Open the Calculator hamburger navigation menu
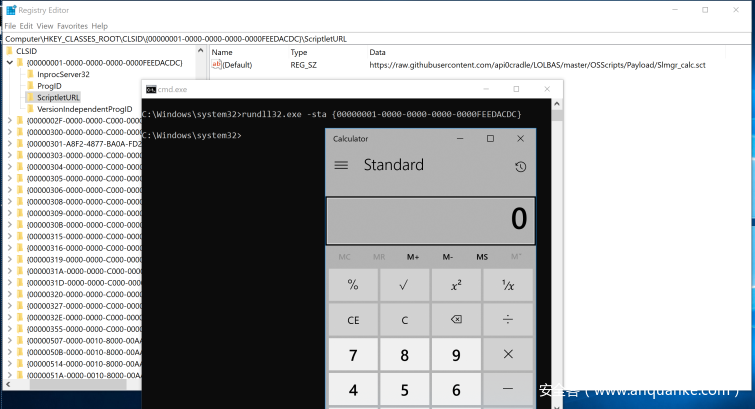Screen dimensions: 755x409 [341, 165]
